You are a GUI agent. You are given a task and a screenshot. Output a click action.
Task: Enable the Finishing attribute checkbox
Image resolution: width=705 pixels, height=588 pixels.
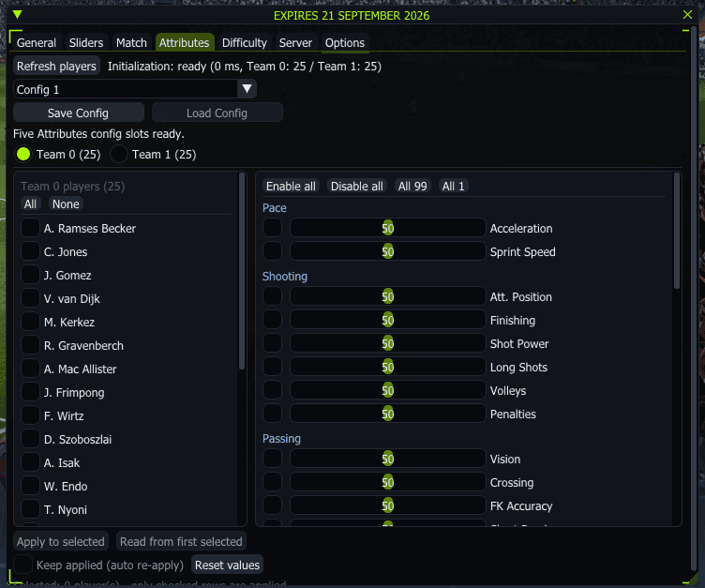(273, 320)
